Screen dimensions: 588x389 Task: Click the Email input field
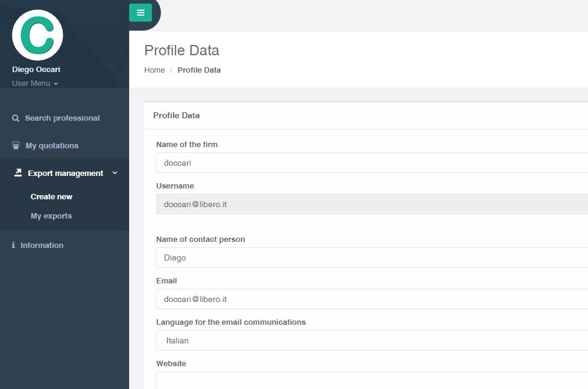coord(372,299)
